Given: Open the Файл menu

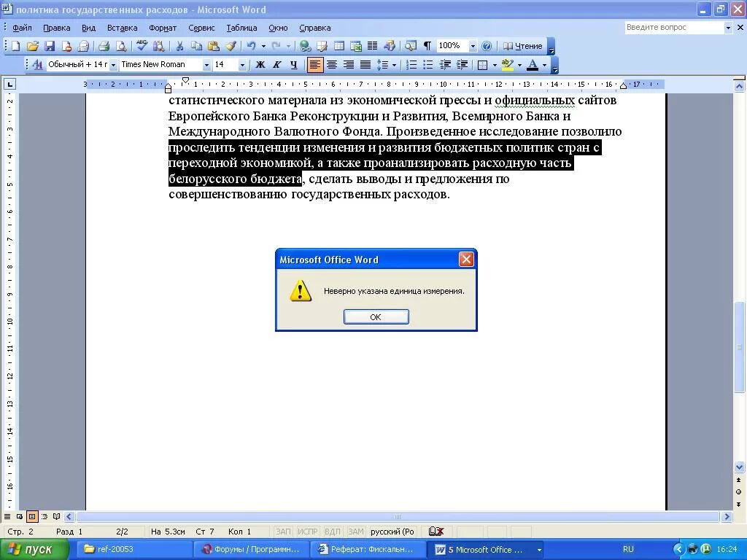Looking at the screenshot, I should (22, 28).
